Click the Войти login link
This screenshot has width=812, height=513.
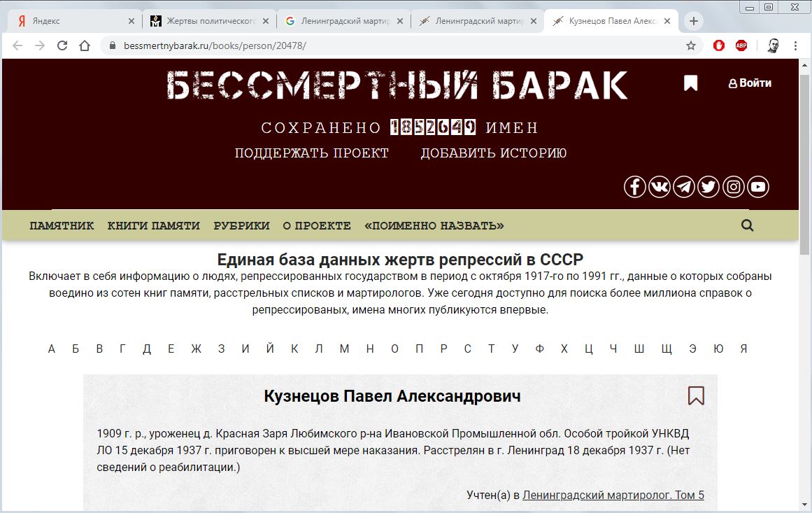click(750, 83)
